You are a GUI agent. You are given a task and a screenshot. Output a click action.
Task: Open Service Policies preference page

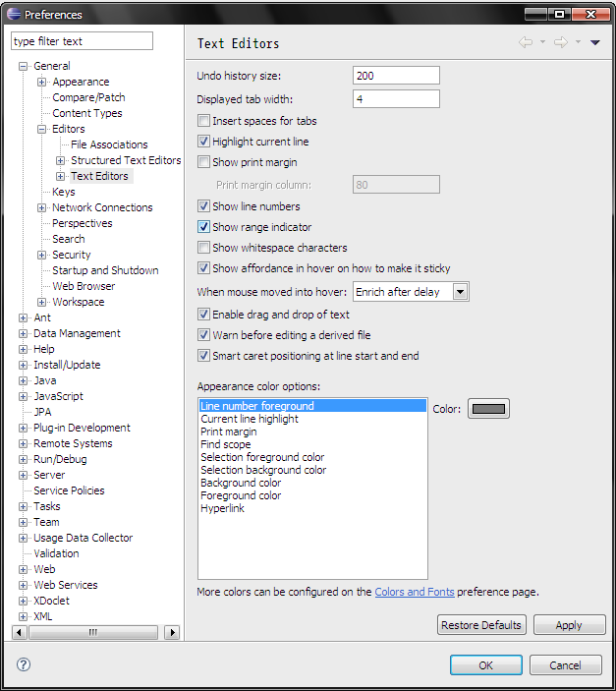coord(69,490)
